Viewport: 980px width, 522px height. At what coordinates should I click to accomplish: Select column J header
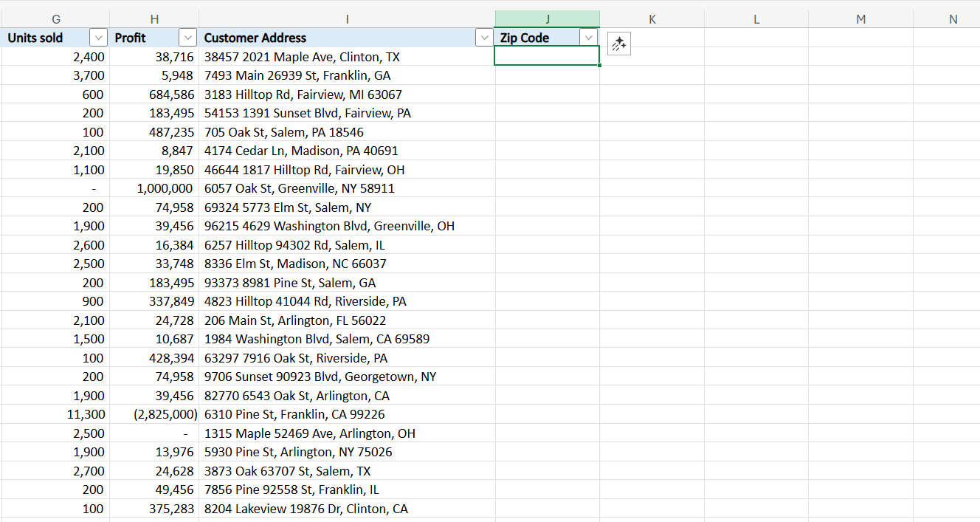pyautogui.click(x=548, y=19)
